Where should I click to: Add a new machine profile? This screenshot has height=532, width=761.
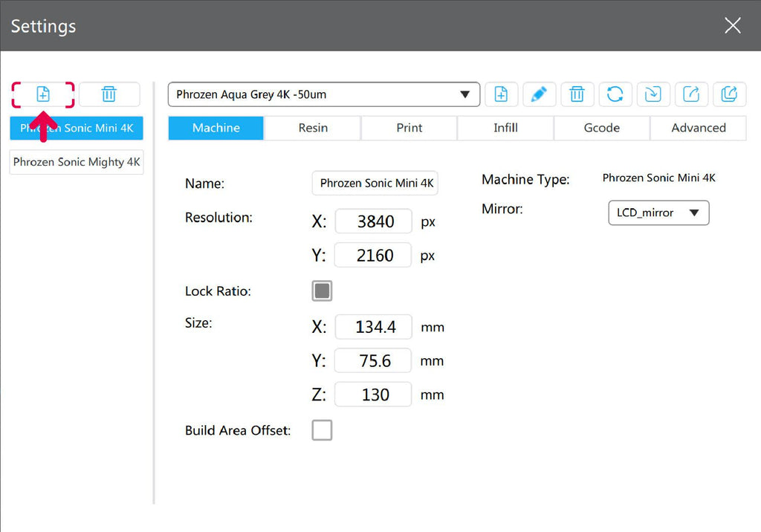(43, 94)
